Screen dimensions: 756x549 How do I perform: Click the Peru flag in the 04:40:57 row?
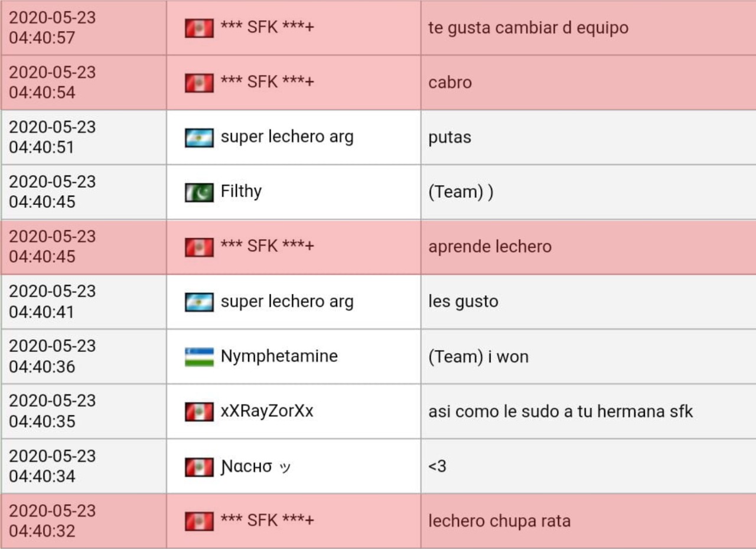[199, 28]
